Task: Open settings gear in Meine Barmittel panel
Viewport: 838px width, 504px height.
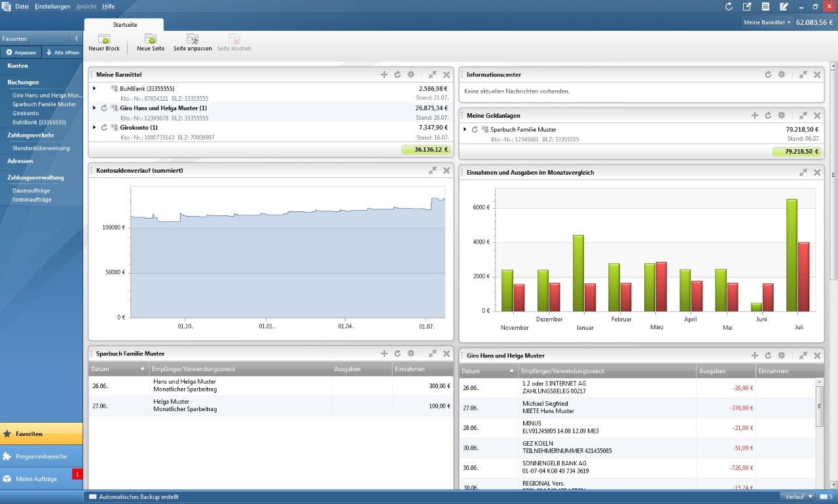Action: 411,75
